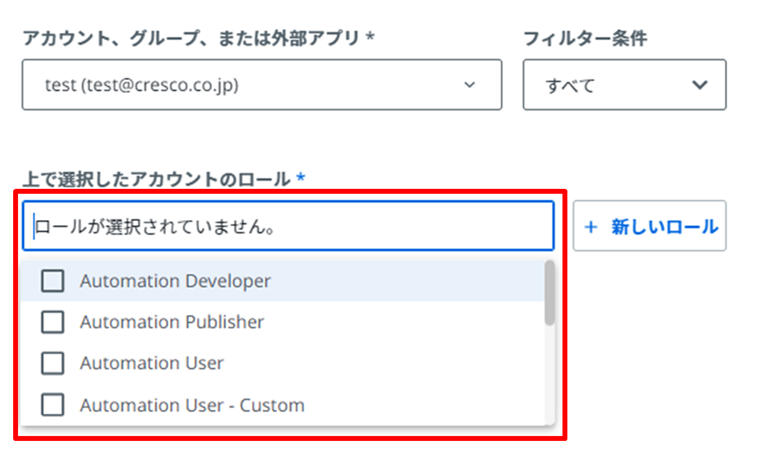The height and width of the screenshot is (459, 783).
Task: Click the plus icon for new role
Action: click(591, 227)
